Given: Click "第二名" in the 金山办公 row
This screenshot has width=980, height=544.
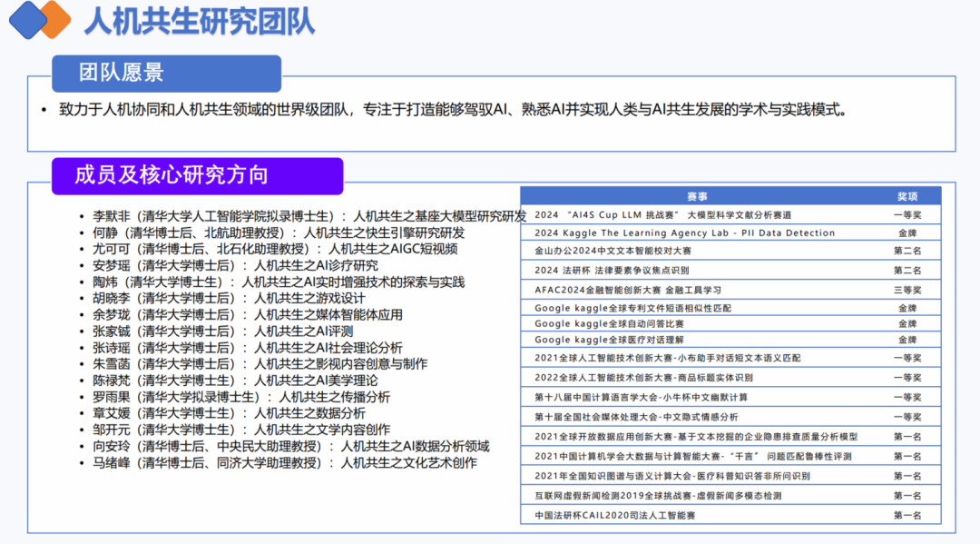Looking at the screenshot, I should [907, 251].
